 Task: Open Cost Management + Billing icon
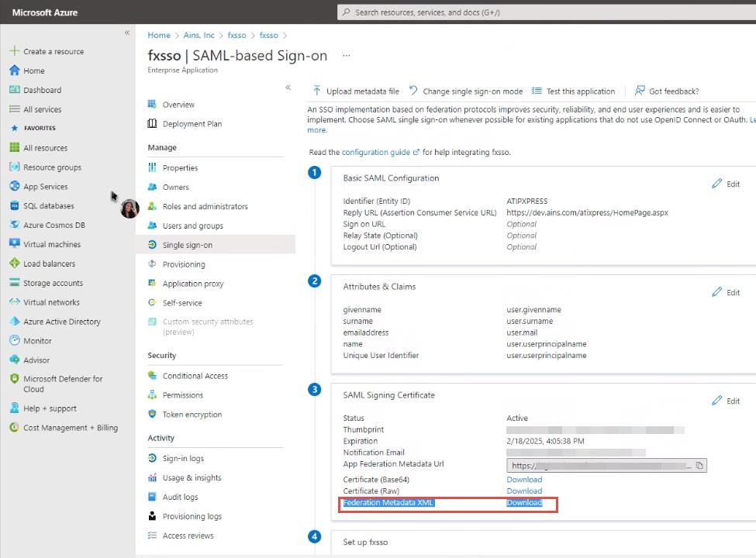tap(15, 428)
